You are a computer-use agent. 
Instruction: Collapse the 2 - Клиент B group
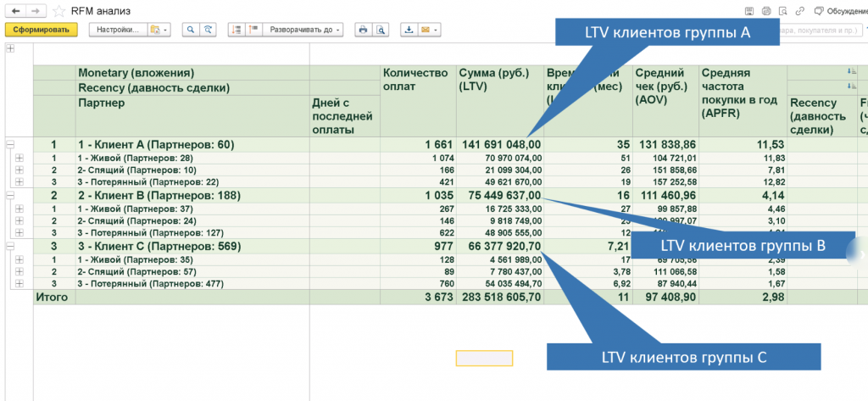[10, 196]
